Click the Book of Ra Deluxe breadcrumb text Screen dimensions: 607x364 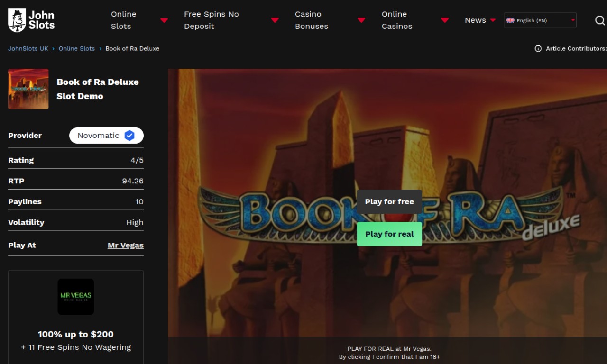[132, 48]
